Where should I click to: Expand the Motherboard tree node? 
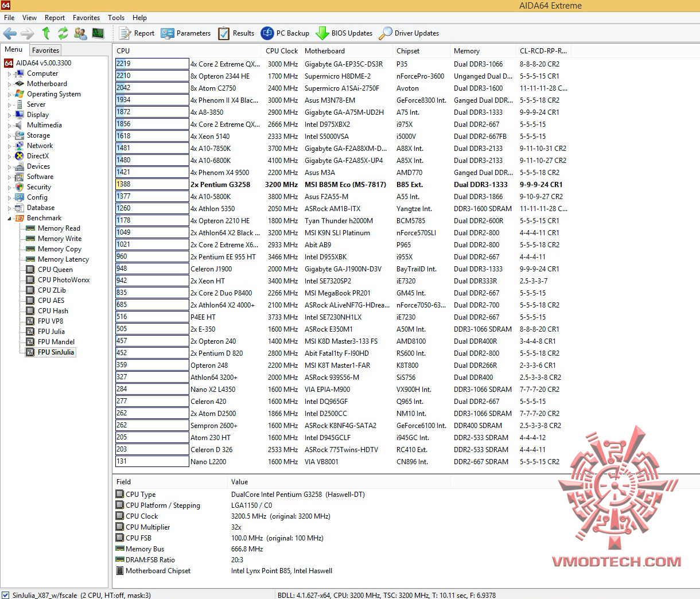[x=9, y=84]
